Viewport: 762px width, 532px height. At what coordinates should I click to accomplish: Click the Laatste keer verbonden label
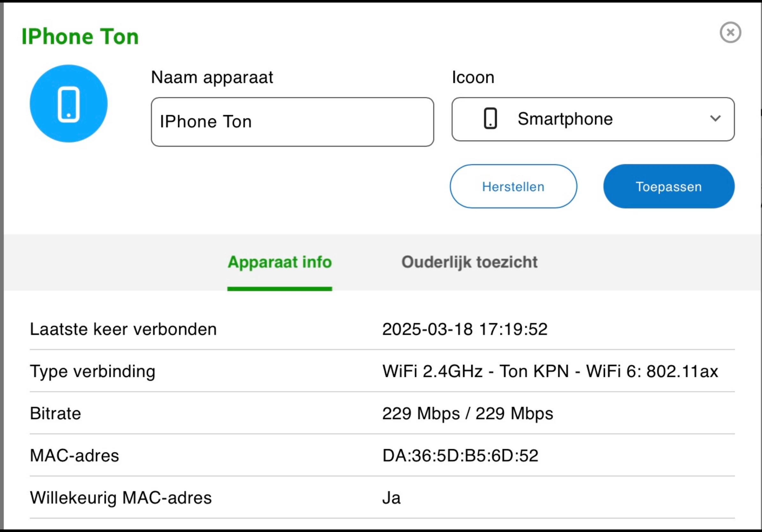[x=123, y=329]
